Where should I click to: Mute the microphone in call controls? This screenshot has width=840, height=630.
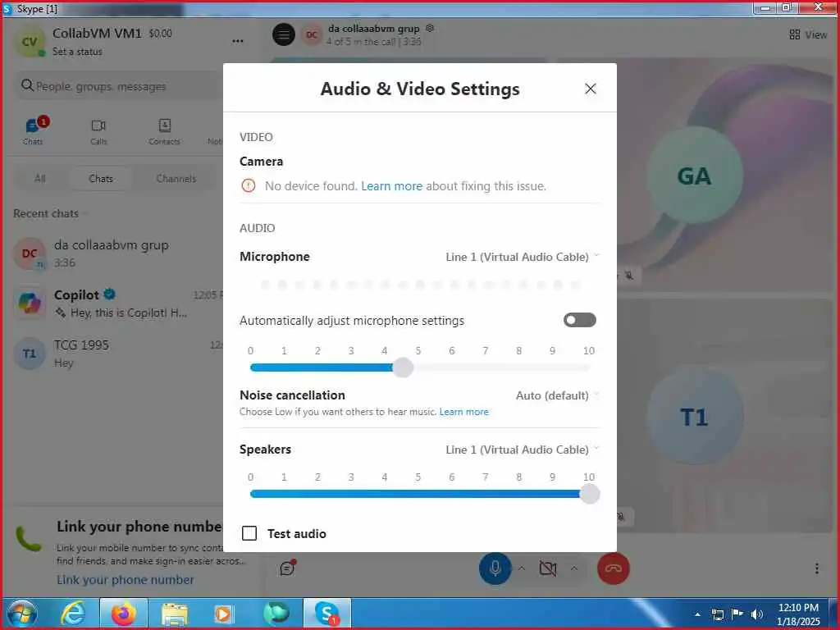[495, 568]
